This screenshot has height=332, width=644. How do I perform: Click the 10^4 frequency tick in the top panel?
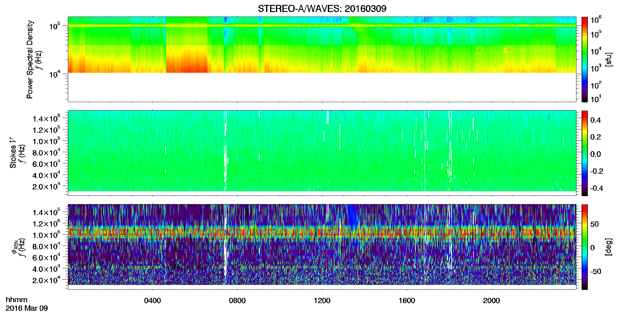pyautogui.click(x=54, y=74)
